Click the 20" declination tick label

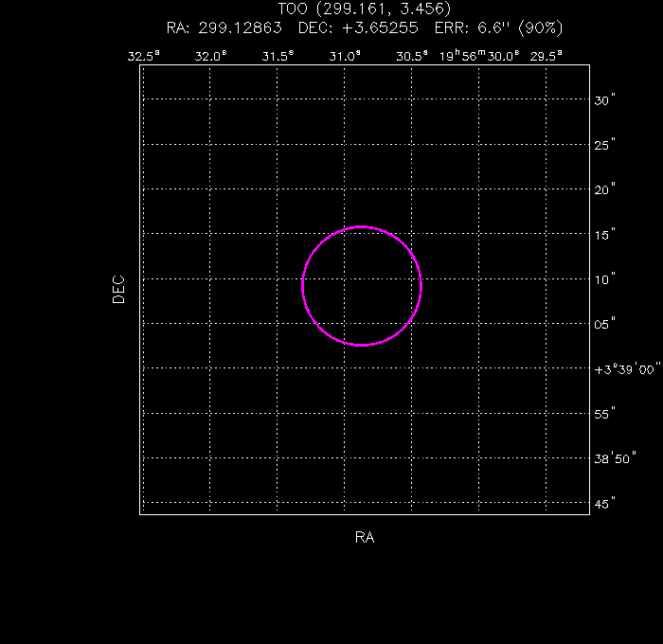click(604, 189)
